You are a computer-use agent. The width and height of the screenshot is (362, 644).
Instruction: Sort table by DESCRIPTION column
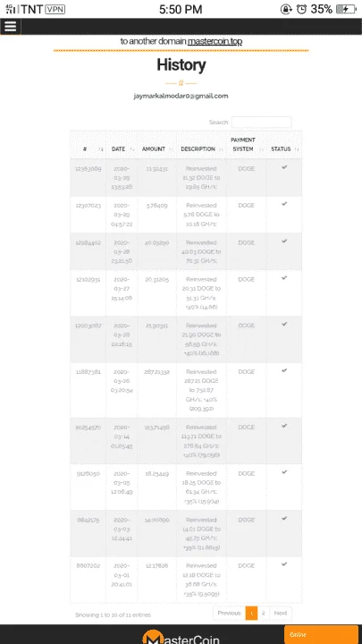(201, 149)
